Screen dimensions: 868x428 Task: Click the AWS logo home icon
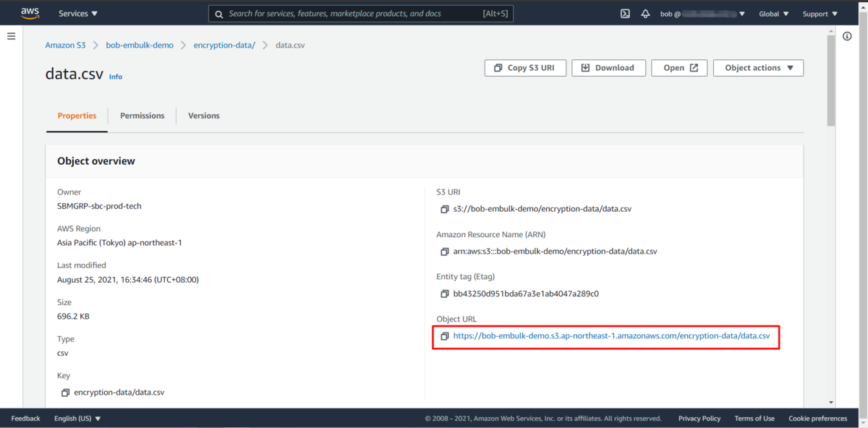30,13
